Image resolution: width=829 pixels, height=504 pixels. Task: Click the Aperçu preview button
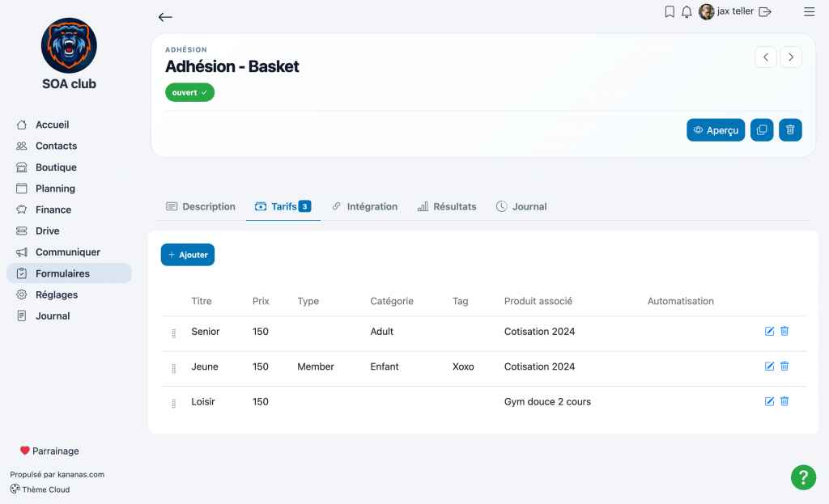[x=716, y=130]
